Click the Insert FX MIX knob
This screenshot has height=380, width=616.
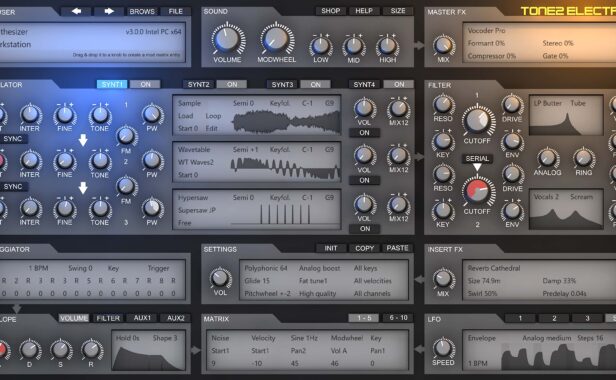(443, 279)
